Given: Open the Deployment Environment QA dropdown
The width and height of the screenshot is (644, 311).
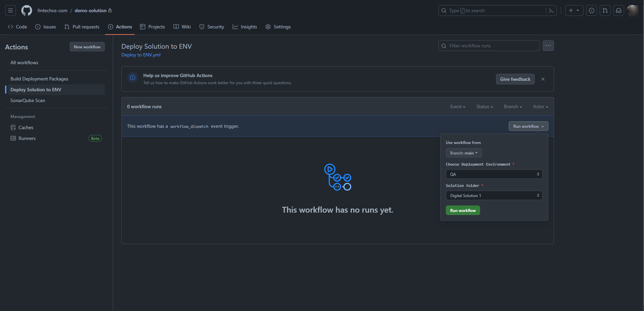Looking at the screenshot, I should point(494,174).
